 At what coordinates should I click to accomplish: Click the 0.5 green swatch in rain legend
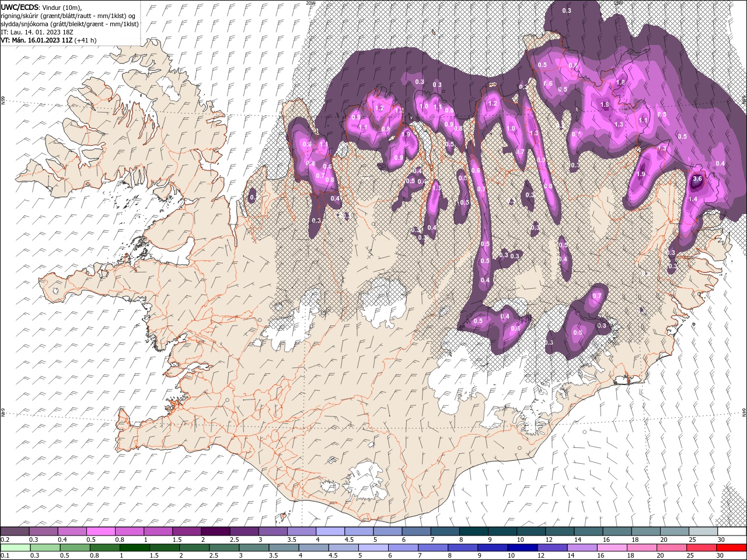click(75, 547)
